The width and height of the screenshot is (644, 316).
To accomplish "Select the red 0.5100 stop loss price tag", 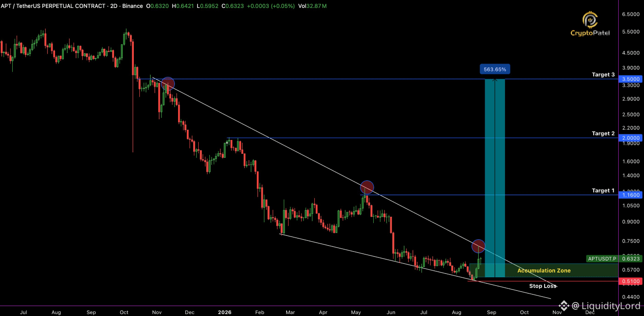I will coord(631,282).
